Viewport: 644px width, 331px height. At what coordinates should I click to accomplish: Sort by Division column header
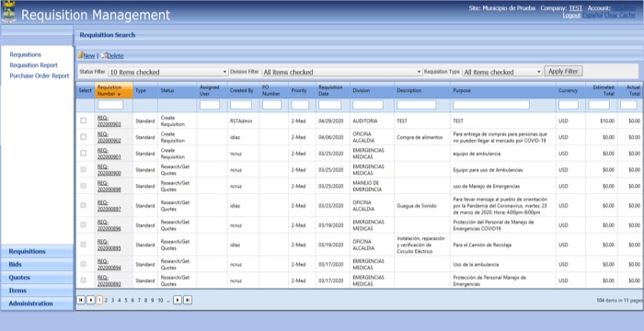(x=361, y=91)
